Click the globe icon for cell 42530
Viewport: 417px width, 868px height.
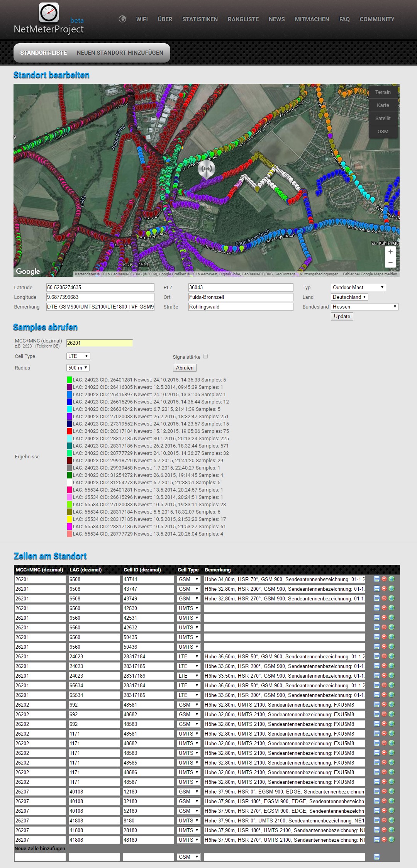(x=392, y=608)
